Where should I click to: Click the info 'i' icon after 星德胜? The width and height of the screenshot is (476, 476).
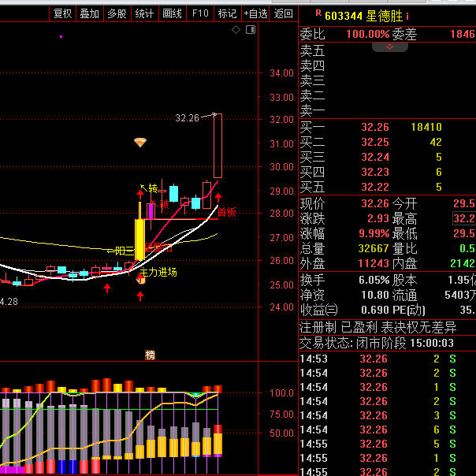[x=407, y=15]
